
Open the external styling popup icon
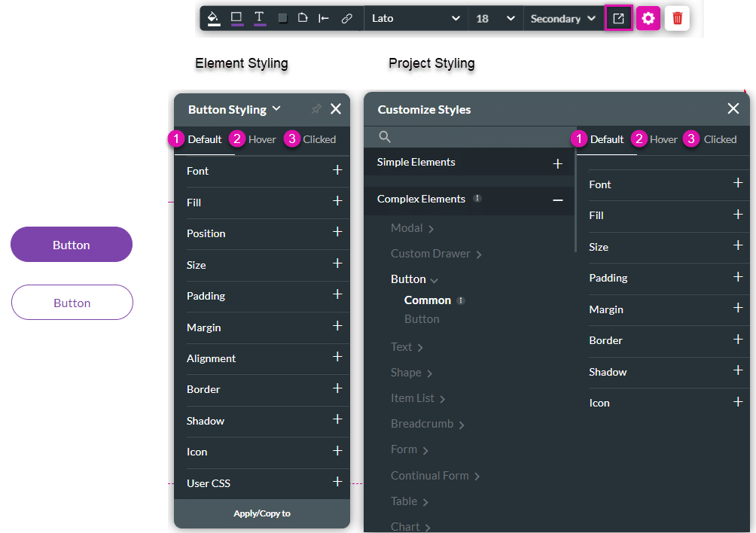[618, 19]
